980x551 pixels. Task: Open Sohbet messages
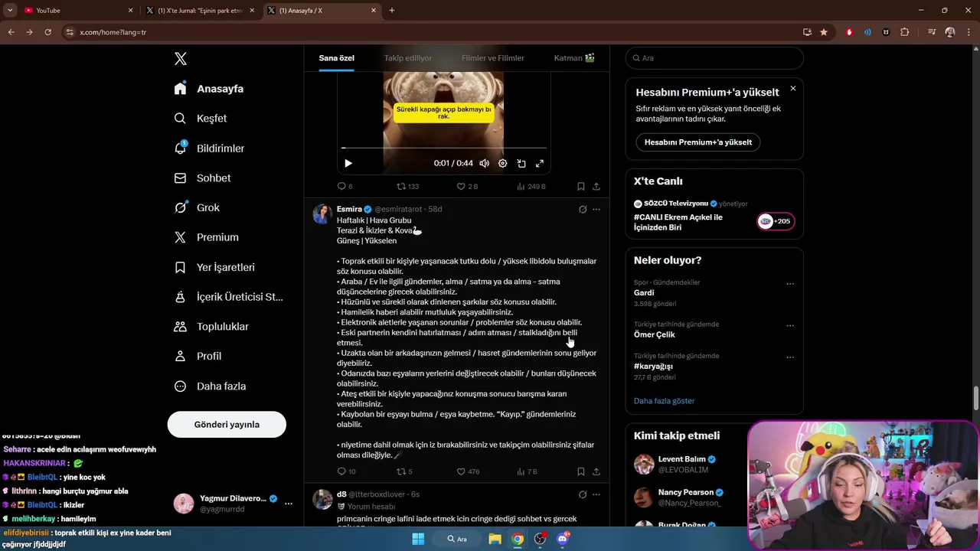(x=202, y=178)
